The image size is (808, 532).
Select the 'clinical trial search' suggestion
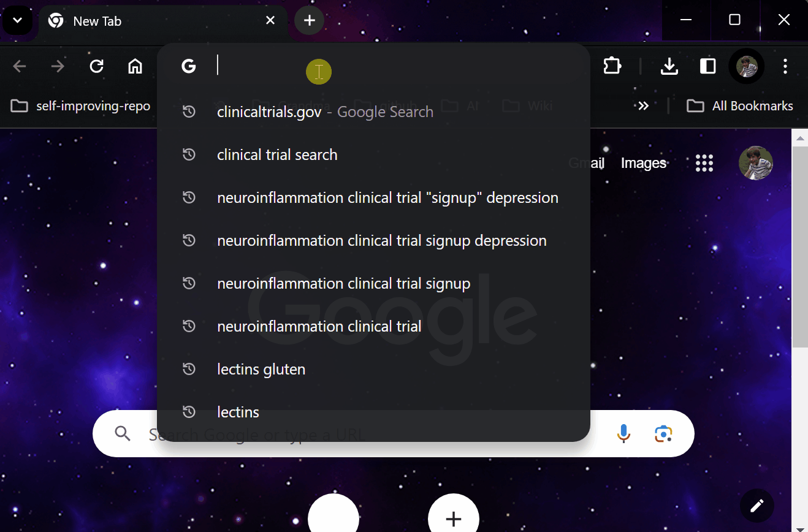277,154
